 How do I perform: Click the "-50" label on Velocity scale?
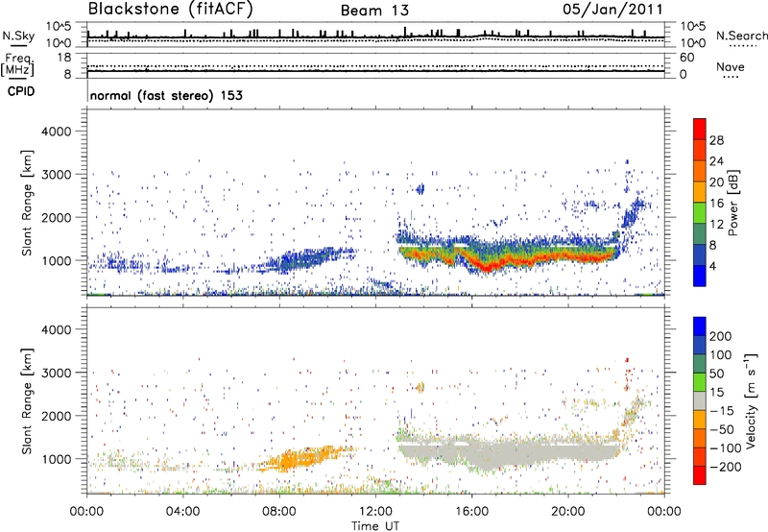tap(722, 429)
